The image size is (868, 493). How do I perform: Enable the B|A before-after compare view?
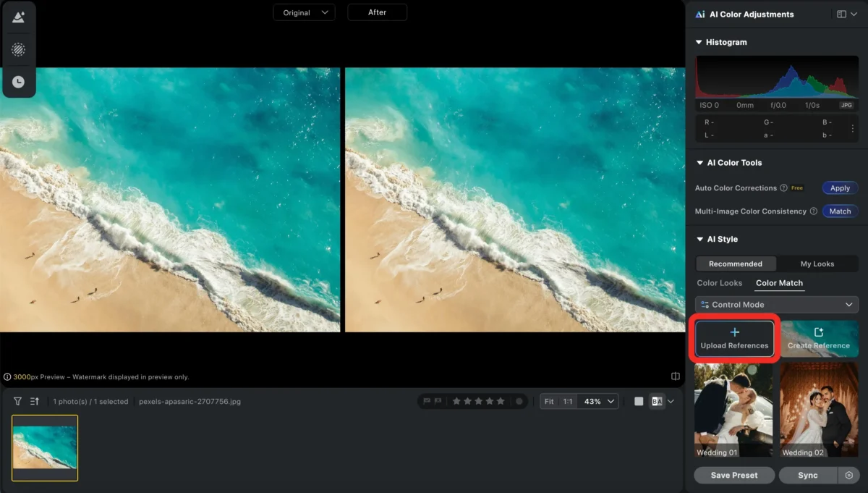click(657, 401)
